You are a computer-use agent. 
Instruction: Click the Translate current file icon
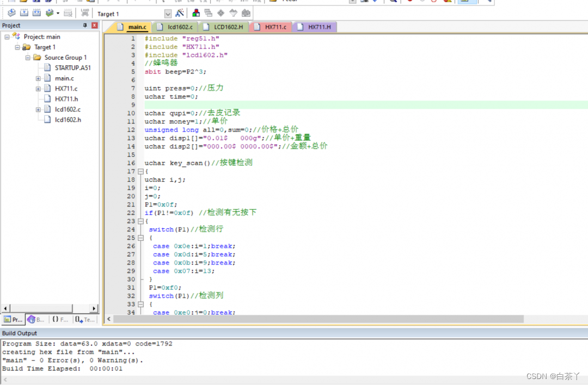pyautogui.click(x=11, y=13)
